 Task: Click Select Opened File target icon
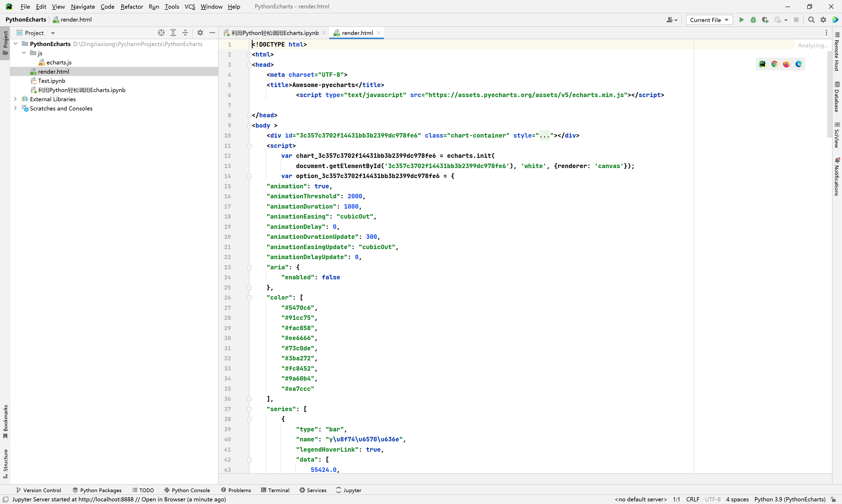point(161,33)
